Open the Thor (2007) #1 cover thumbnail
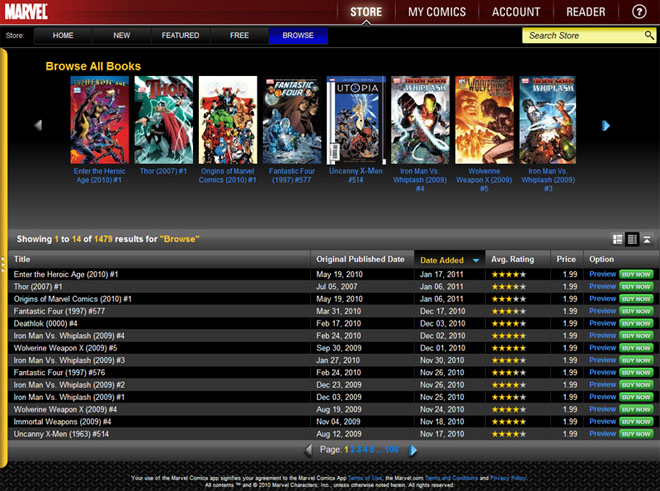This screenshot has width=660, height=491. [x=164, y=120]
